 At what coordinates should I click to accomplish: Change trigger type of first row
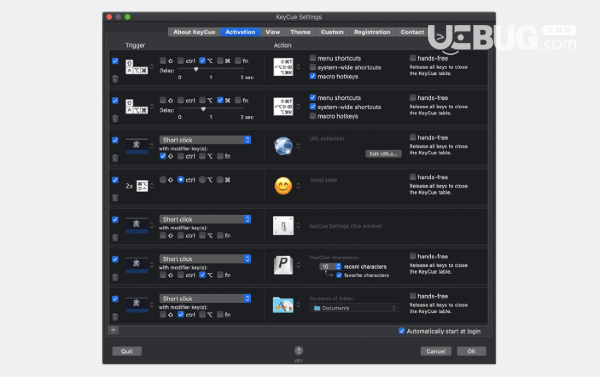pyautogui.click(x=152, y=67)
